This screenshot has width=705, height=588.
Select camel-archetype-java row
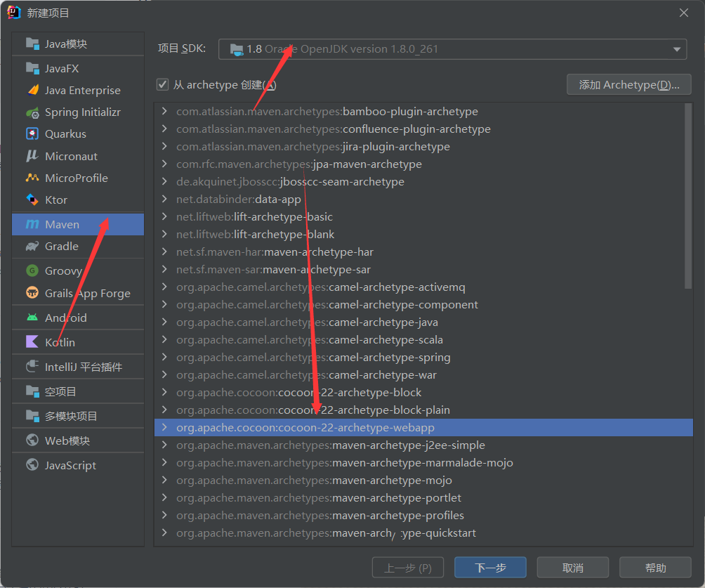[x=423, y=322]
